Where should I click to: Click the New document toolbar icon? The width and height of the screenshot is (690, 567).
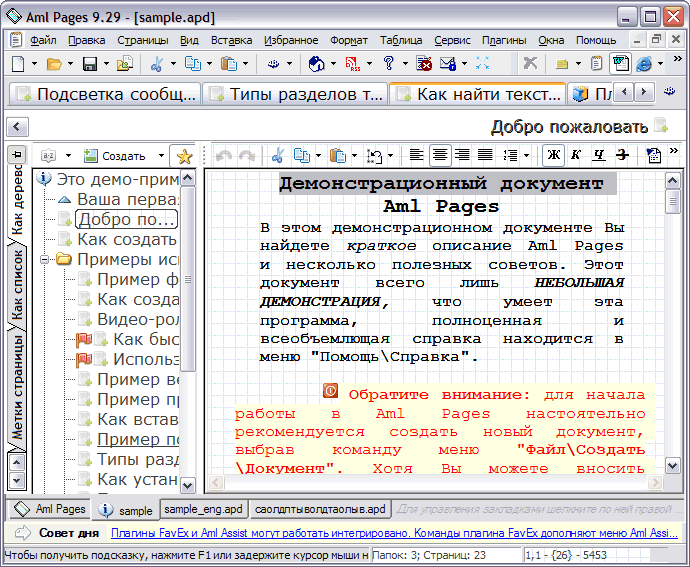coord(18,64)
